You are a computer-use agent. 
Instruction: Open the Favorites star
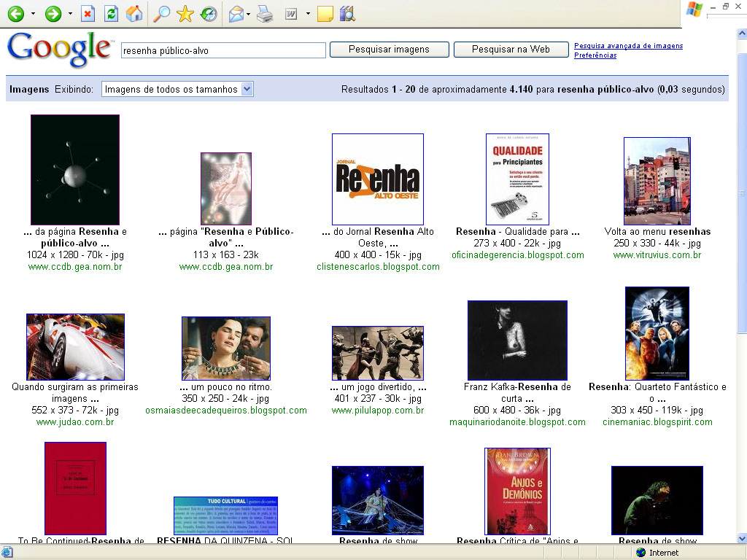(185, 13)
